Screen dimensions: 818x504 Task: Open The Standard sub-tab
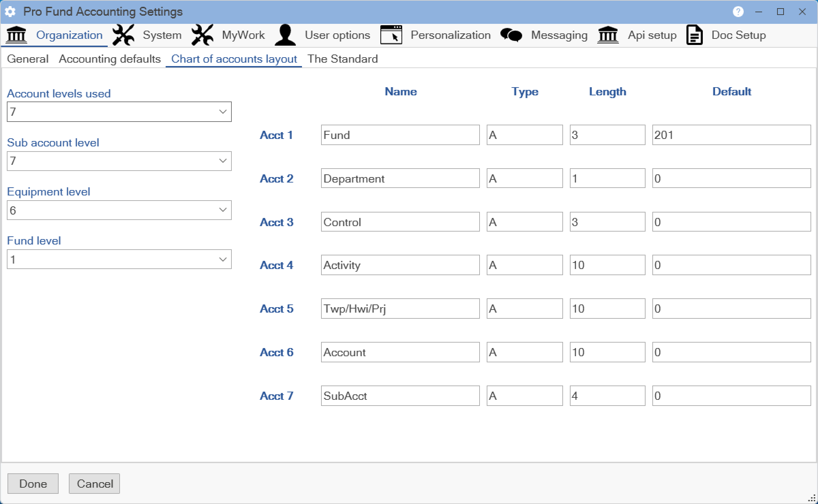(342, 59)
